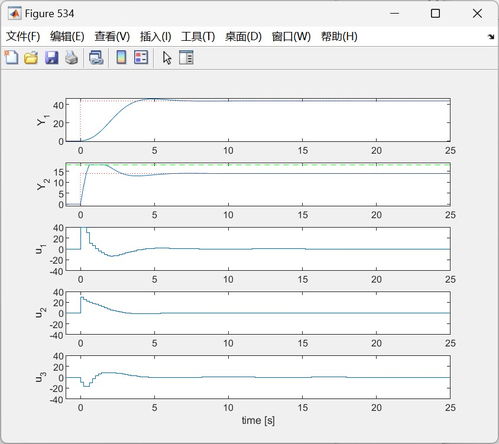Image resolution: width=499 pixels, height=444 pixels.
Task: Click the time [s] axis label
Action: tap(258, 420)
